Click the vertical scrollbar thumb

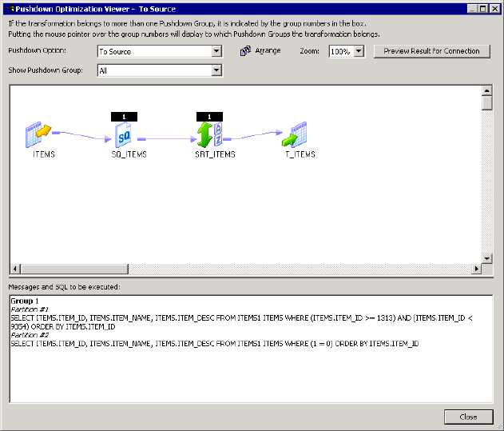pyautogui.click(x=487, y=103)
